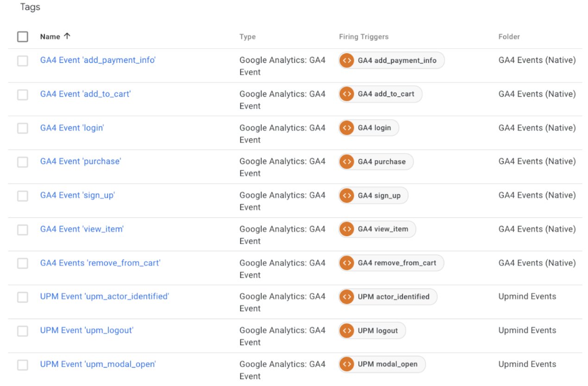
Task: Click 'GA4 Events (Native)' folder in purchase row
Action: (x=537, y=161)
